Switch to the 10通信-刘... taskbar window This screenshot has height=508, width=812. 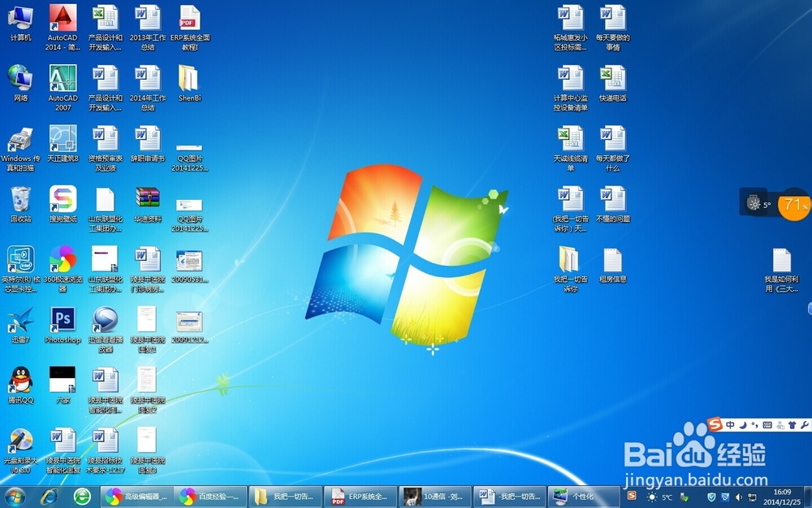[x=434, y=497]
